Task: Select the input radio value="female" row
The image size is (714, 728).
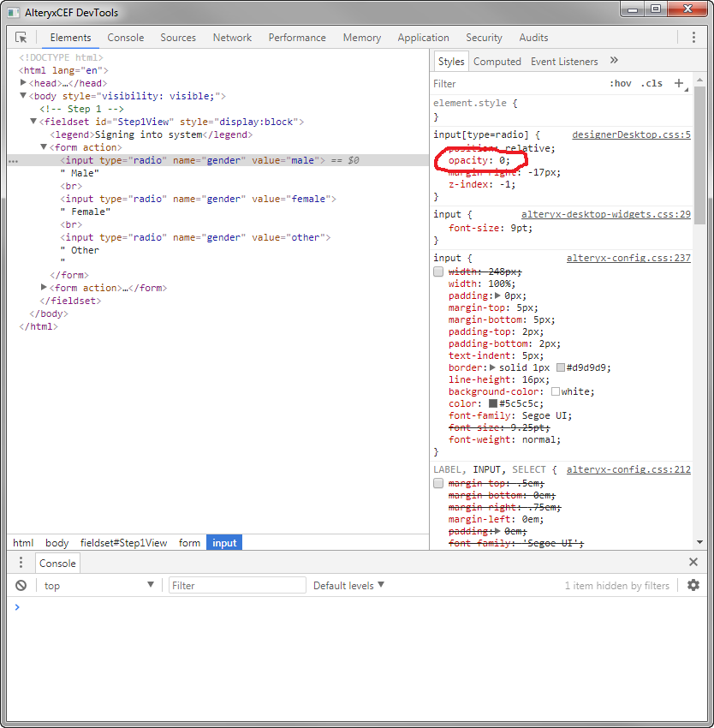Action: (x=198, y=199)
